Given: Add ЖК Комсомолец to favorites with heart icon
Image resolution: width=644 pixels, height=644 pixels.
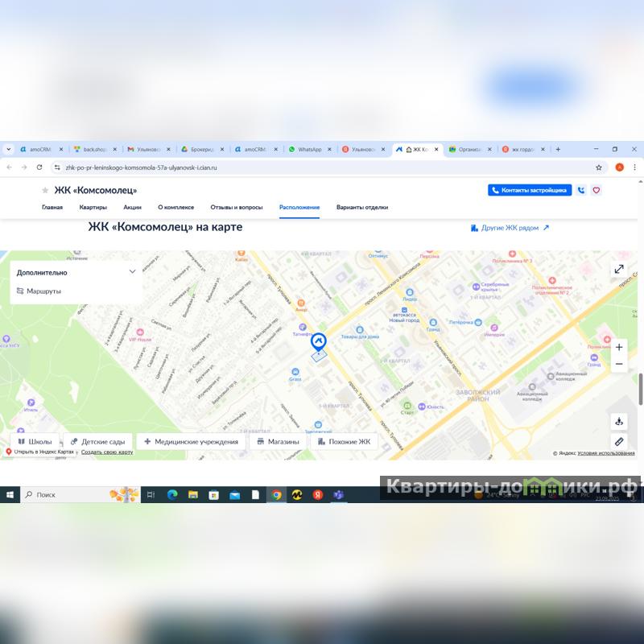Looking at the screenshot, I should tap(597, 191).
